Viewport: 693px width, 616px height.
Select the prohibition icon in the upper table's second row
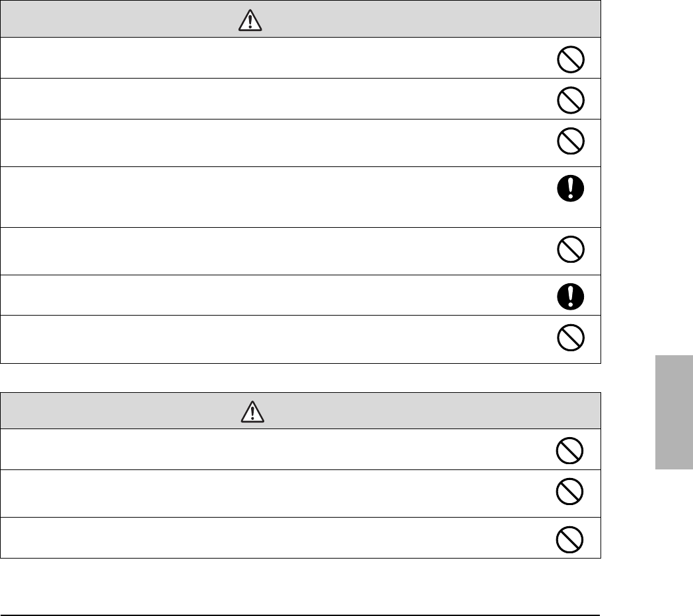pyautogui.click(x=570, y=101)
